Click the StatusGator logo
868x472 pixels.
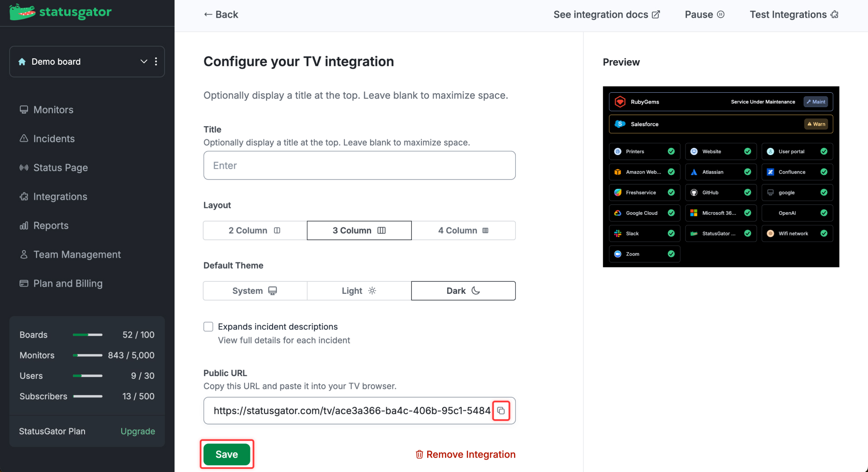tap(61, 12)
